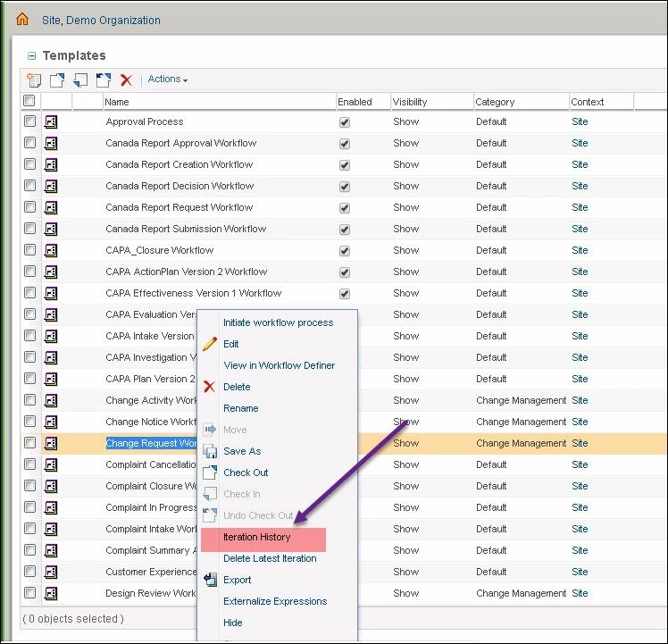Click the New Template toolbar icon
668x644 pixels.
[34, 79]
